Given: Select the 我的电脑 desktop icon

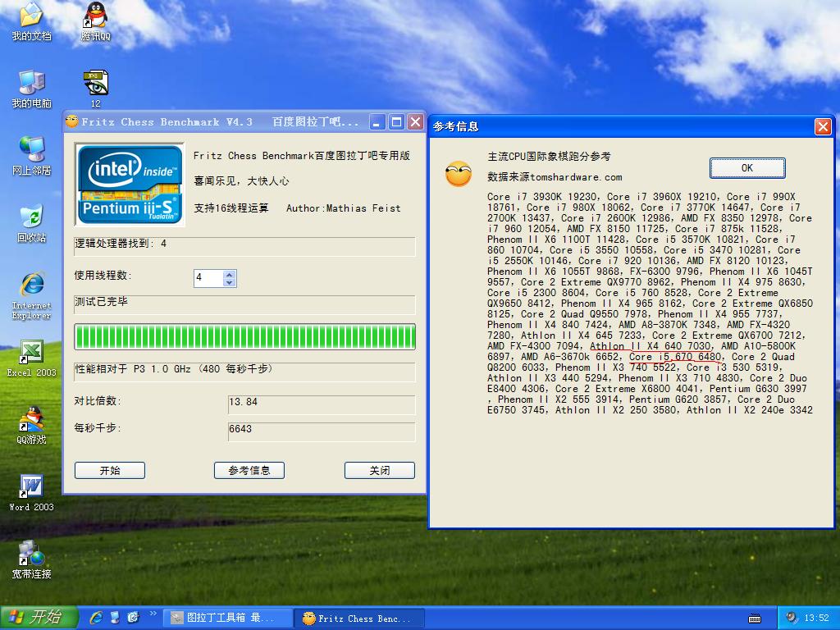Looking at the screenshot, I should [x=32, y=89].
